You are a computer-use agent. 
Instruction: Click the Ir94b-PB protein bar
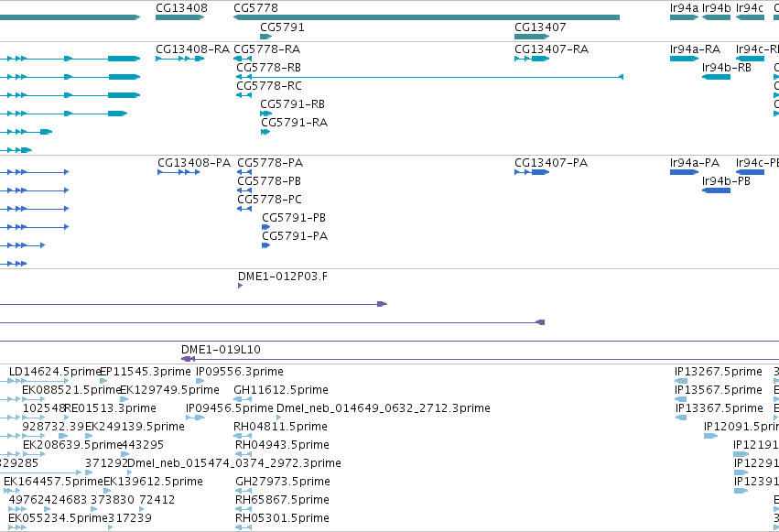click(x=716, y=190)
